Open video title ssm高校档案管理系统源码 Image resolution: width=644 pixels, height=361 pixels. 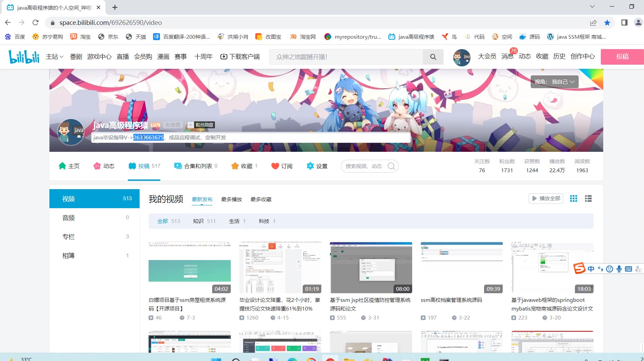[451, 300]
